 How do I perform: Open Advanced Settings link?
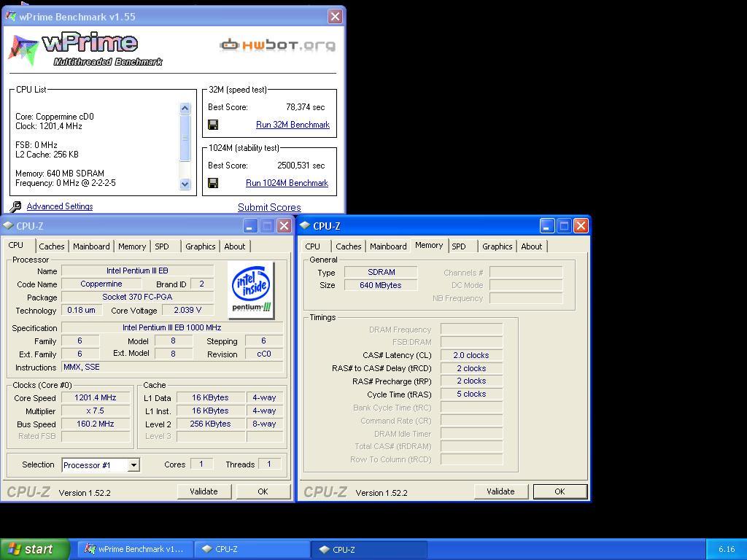(60, 206)
